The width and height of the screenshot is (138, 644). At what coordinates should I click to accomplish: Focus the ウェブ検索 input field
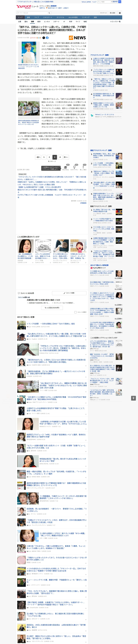tap(104, 2)
